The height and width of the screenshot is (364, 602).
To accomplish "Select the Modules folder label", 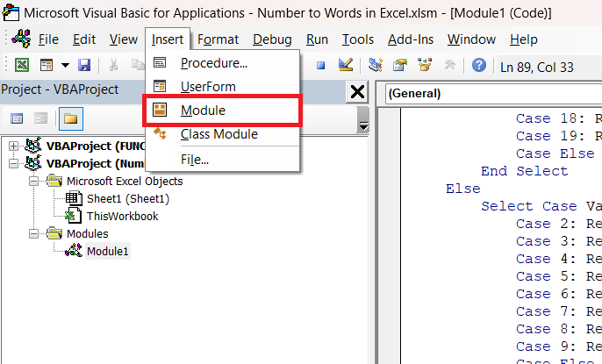I will click(x=88, y=233).
